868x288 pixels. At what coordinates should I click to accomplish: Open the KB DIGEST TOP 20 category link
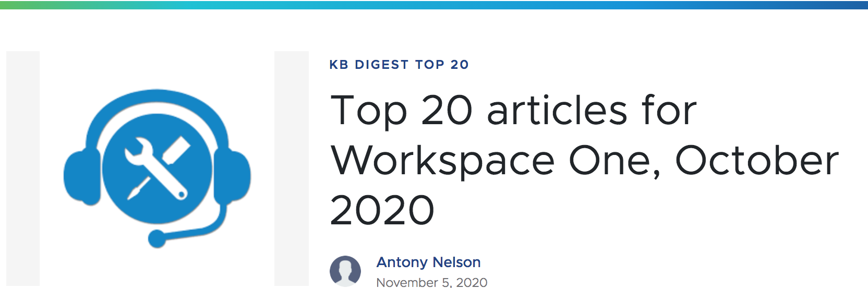399,65
